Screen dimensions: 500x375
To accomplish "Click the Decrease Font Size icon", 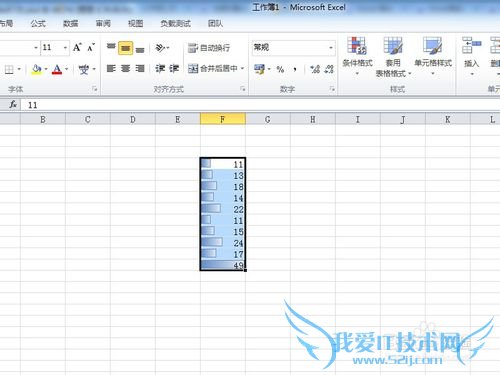I will coord(91,48).
